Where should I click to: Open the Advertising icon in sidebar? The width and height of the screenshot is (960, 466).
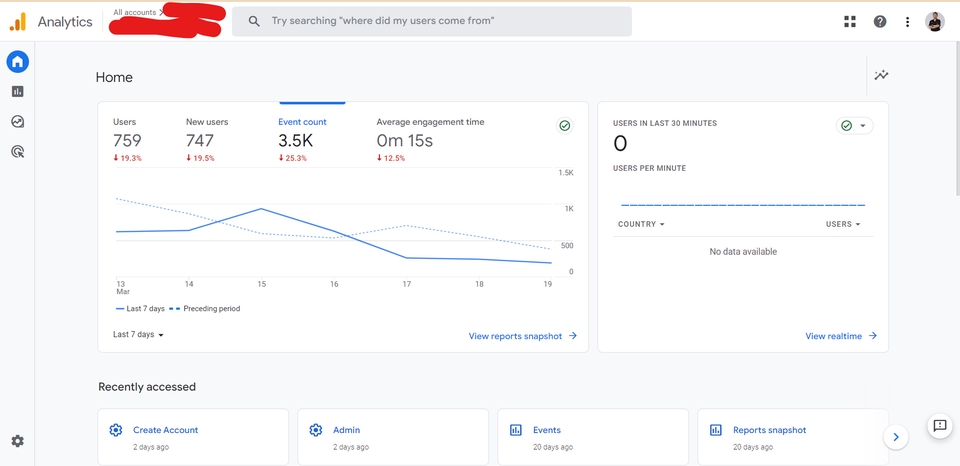tap(17, 152)
